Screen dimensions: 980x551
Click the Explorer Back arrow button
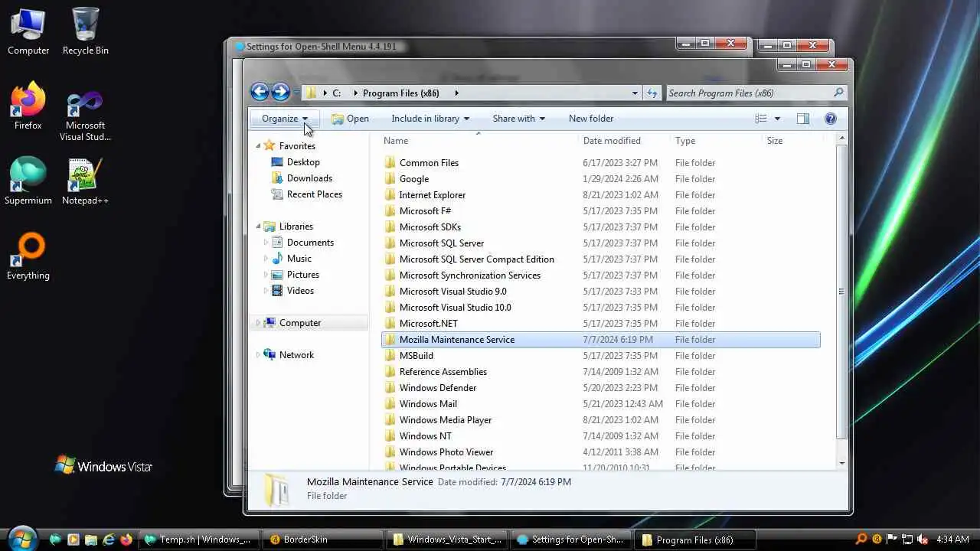click(x=260, y=93)
